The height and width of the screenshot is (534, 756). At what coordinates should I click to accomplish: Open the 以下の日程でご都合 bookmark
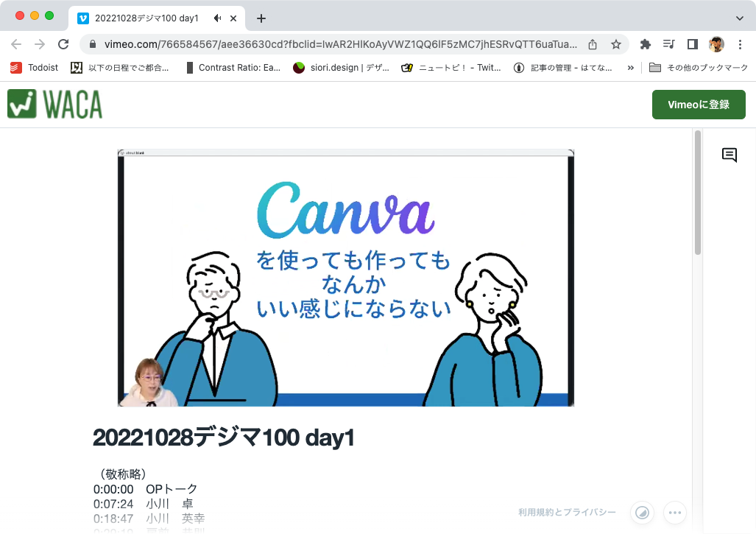pos(120,68)
